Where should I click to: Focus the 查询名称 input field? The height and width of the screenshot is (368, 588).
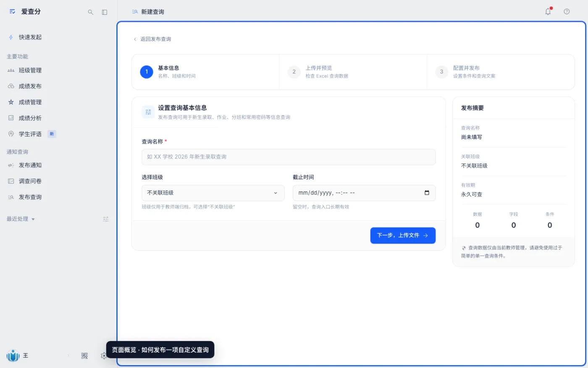coord(289,157)
